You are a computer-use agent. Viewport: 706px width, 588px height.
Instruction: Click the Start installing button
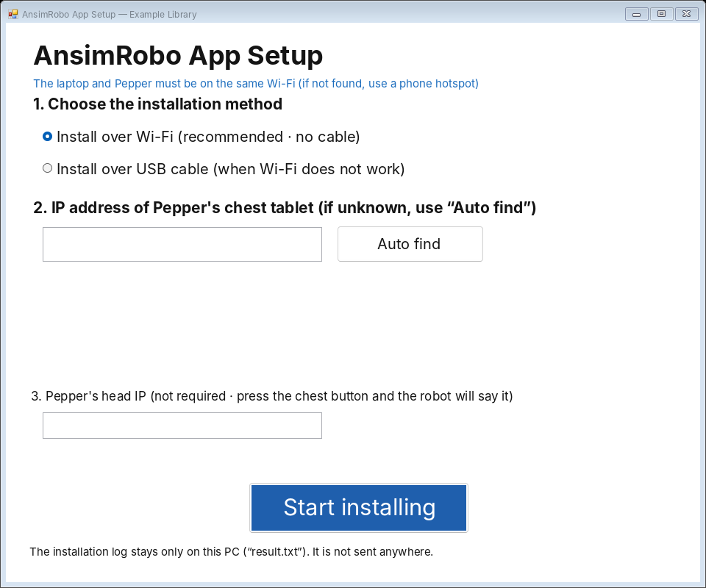pyautogui.click(x=359, y=508)
